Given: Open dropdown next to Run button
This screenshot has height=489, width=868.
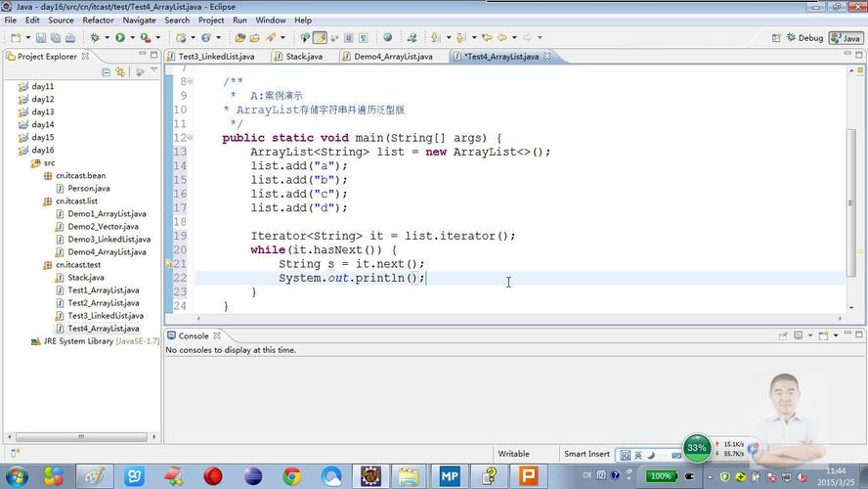Looking at the screenshot, I should [132, 38].
